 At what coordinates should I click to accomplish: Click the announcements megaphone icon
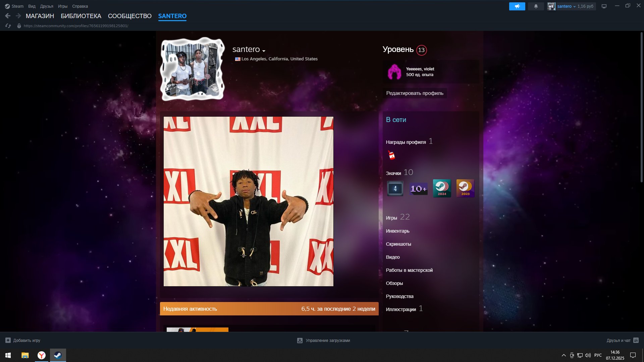point(517,6)
